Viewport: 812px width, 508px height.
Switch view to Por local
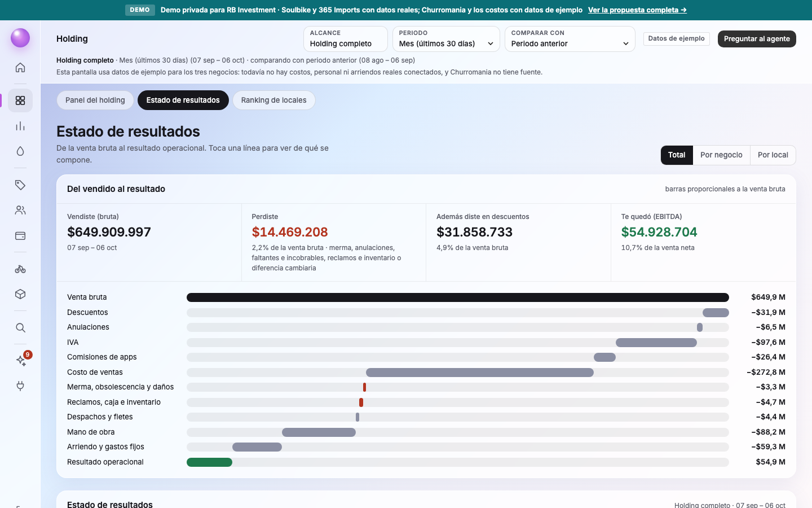tap(773, 155)
